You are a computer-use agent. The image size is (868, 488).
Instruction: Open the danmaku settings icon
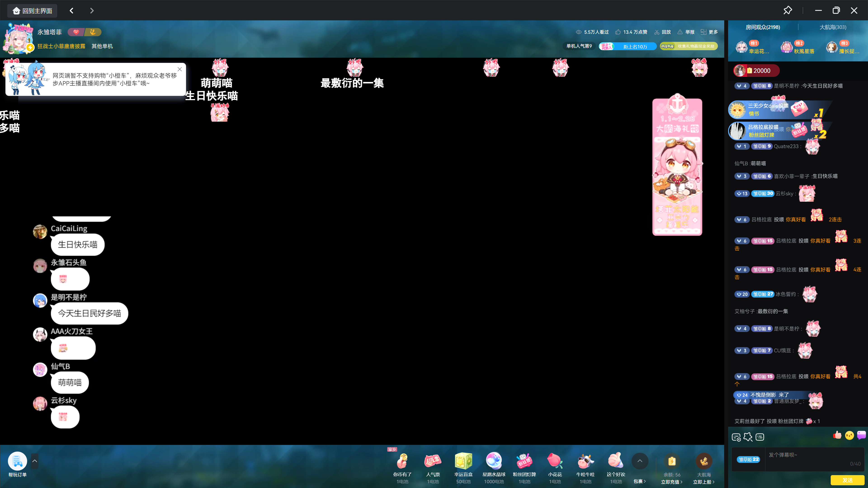tap(736, 437)
